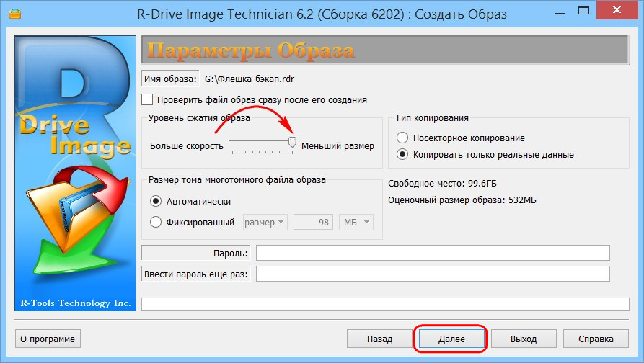Click the compression level slider handle
This screenshot has height=363, width=644.
(x=292, y=143)
